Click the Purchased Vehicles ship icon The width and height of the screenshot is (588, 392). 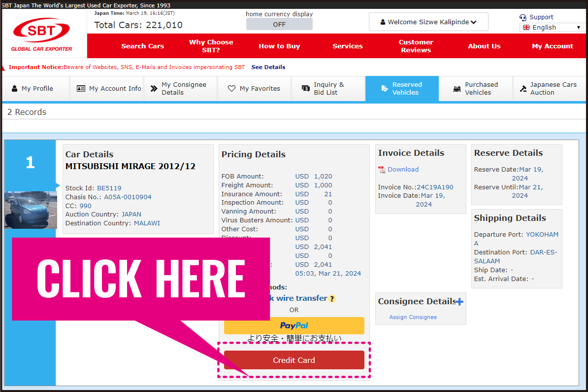[457, 89]
